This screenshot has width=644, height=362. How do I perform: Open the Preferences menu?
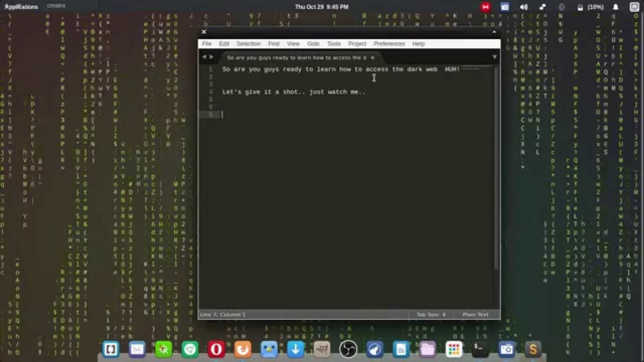[x=388, y=44]
